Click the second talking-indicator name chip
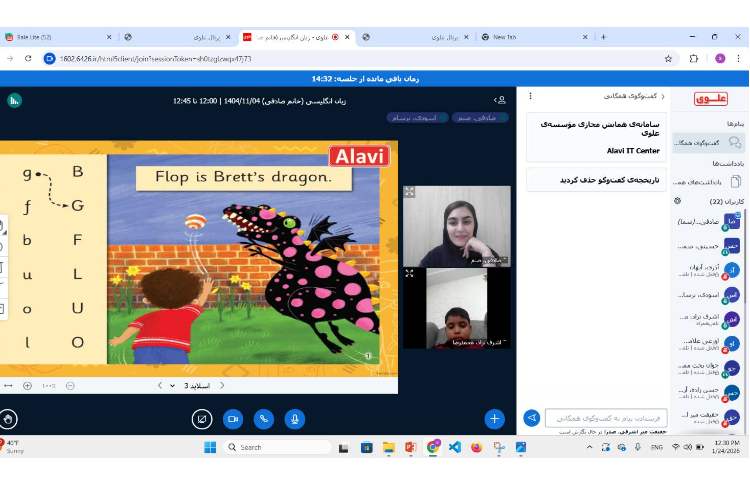 417,118
